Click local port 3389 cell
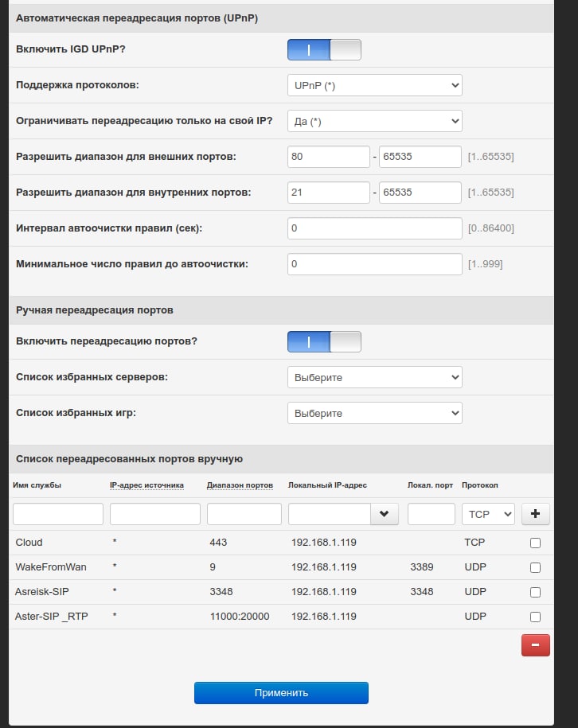 click(x=422, y=567)
